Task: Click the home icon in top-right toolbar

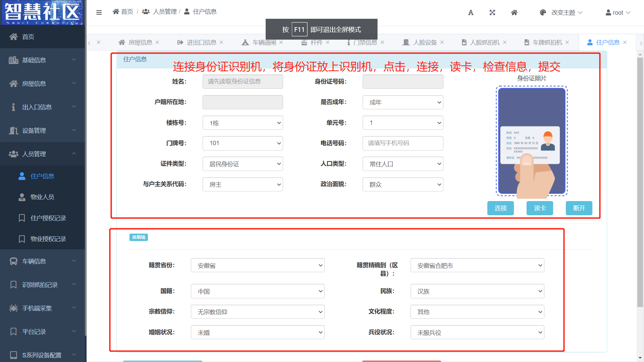Action: [514, 12]
